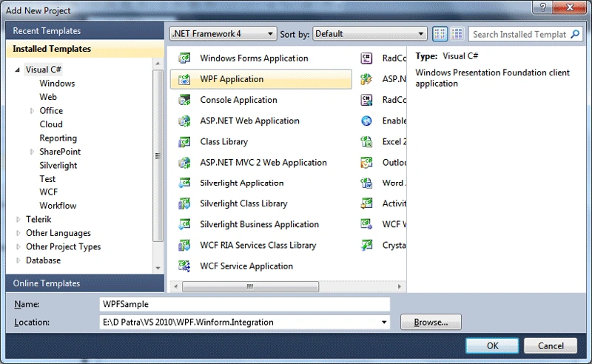Viewport: 592px width, 364px height.
Task: Click the template list scroll right arrow
Action: pyautogui.click(x=400, y=286)
